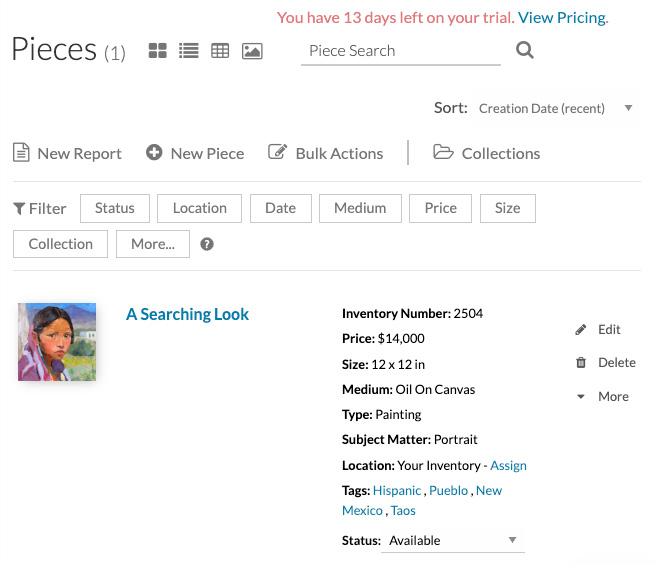
Task: Select the image view icon
Action: coord(252,51)
